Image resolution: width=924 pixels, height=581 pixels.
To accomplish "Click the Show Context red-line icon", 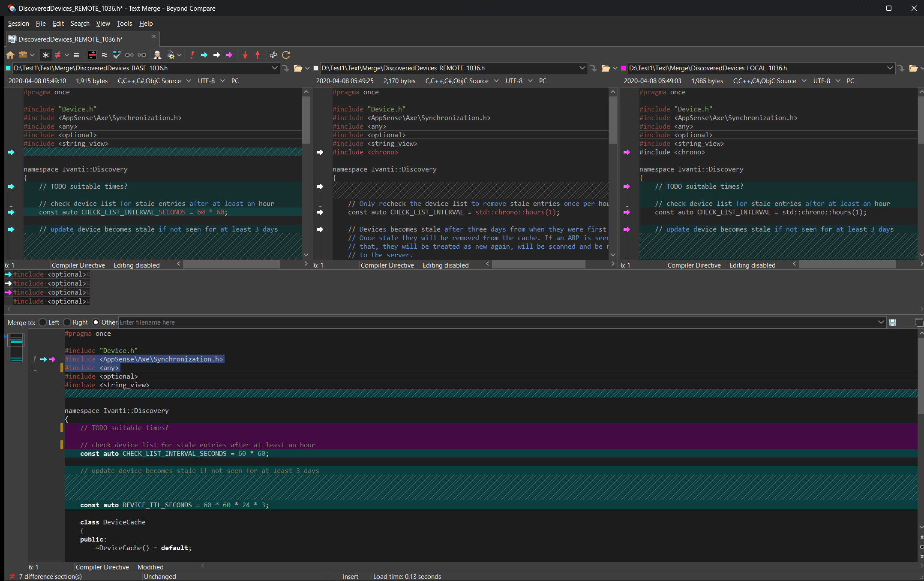I will [x=92, y=55].
